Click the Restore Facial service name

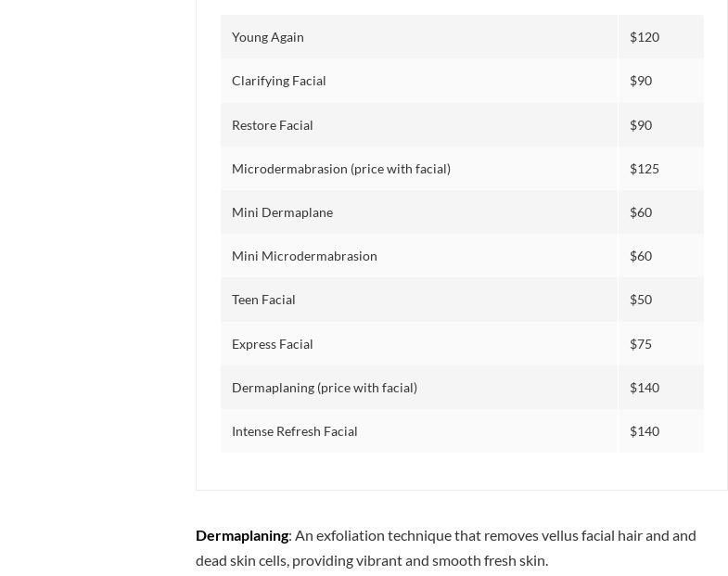coord(273,125)
